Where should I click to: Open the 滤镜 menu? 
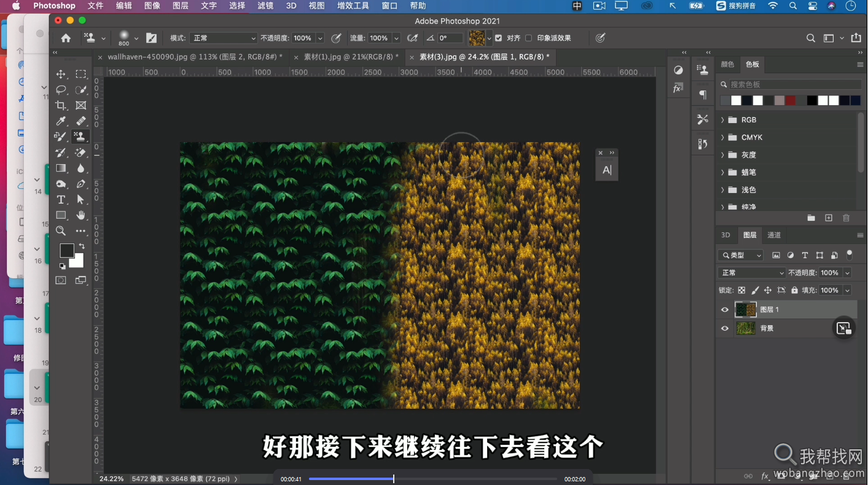click(265, 6)
